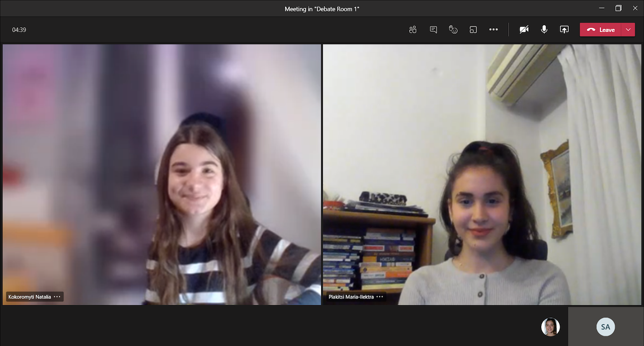Expand the Leave button dropdown chevron
The width and height of the screenshot is (644, 346).
tap(628, 29)
